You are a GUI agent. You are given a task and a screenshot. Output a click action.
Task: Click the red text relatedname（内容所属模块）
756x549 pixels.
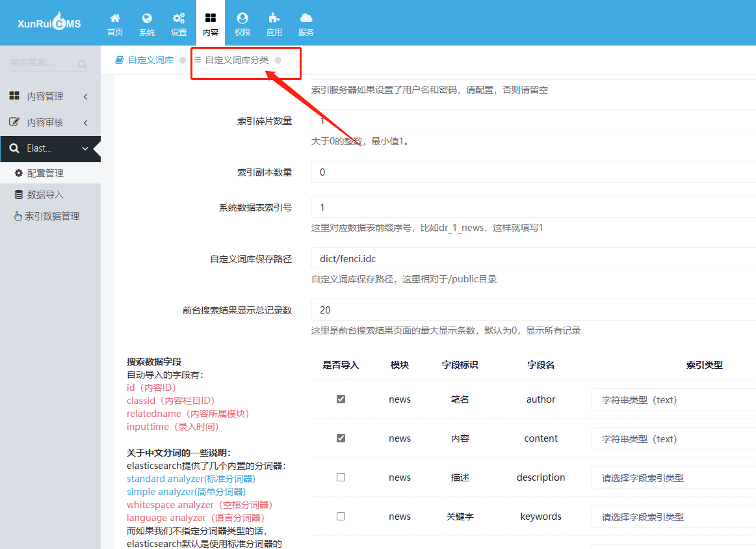coord(188,414)
